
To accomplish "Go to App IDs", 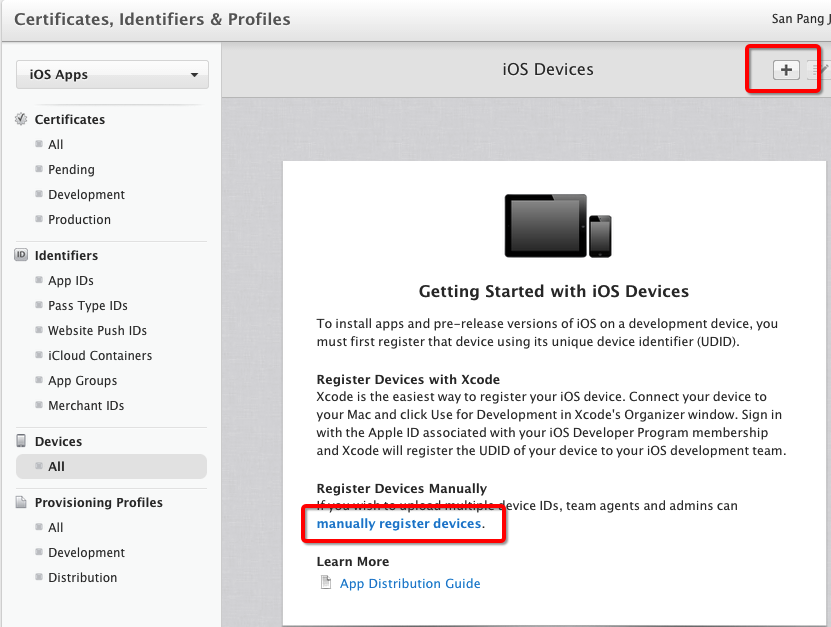I will tap(70, 280).
